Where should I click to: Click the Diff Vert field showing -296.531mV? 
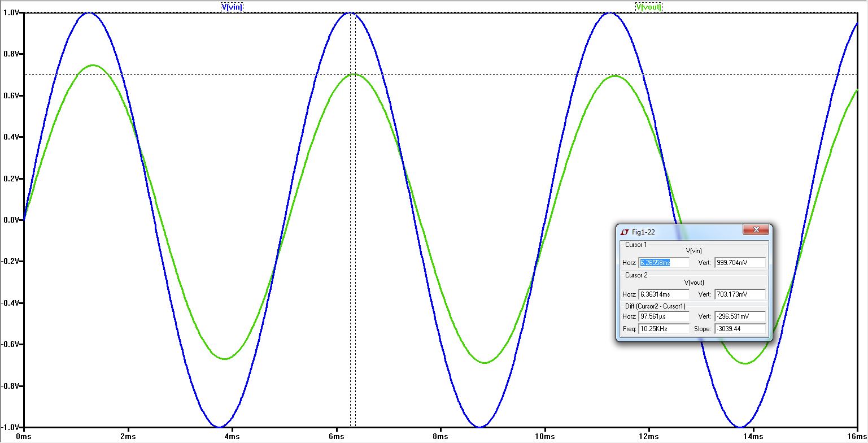739,316
